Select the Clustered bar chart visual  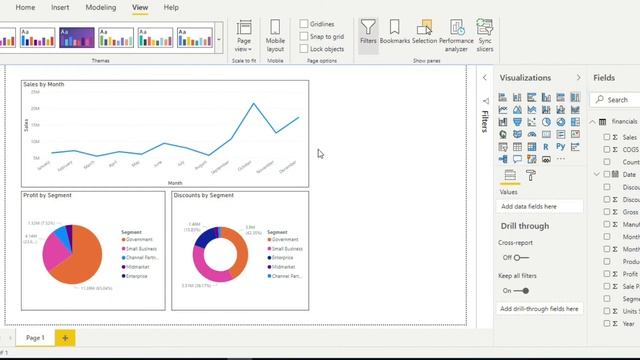tap(531, 97)
